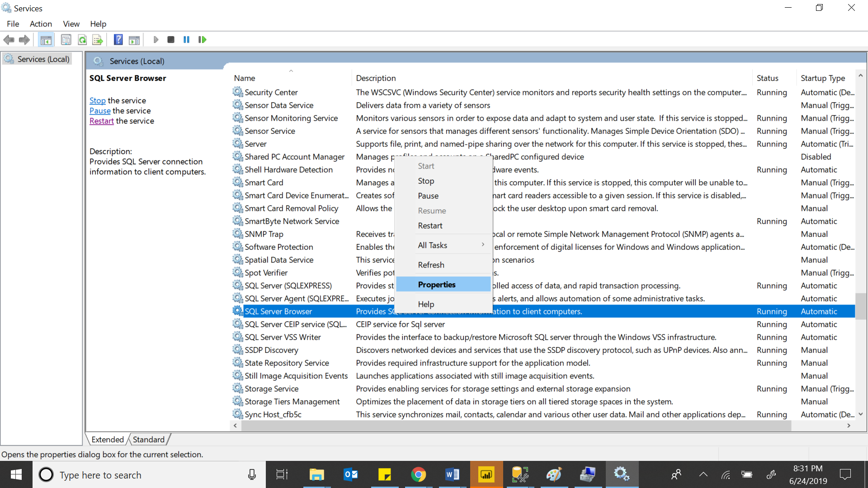Choose Properties from the context menu
This screenshot has height=488, width=868.
pos(436,284)
